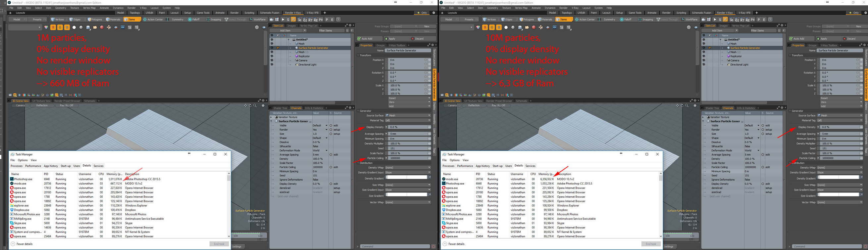Toggle Ray GL Off in left viewport

point(66,105)
